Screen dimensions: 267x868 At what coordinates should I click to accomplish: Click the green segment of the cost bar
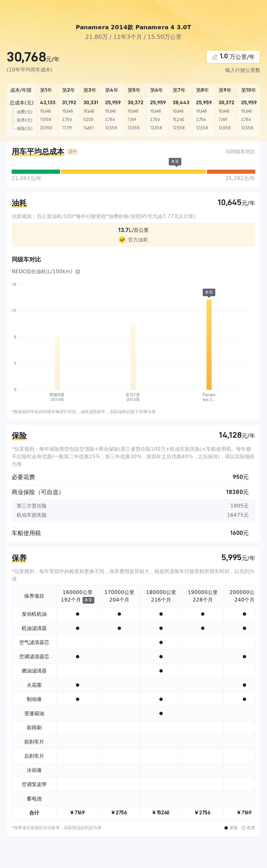coord(36,171)
